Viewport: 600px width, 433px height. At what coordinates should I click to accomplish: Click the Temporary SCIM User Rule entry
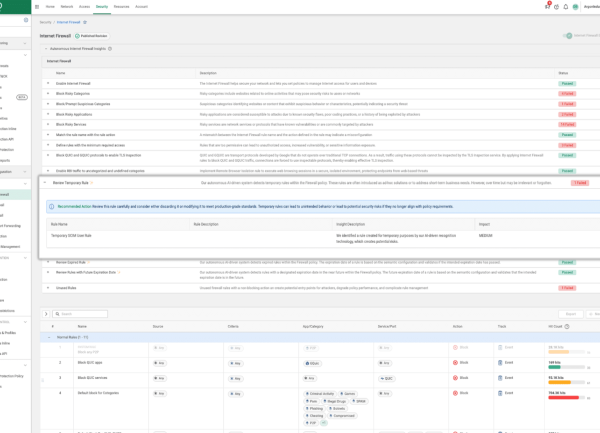(71, 236)
